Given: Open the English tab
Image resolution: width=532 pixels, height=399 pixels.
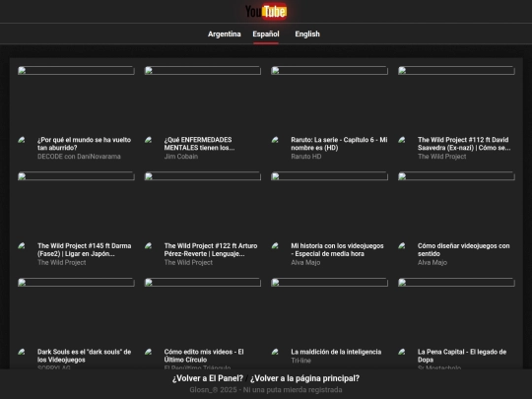Looking at the screenshot, I should click(307, 33).
